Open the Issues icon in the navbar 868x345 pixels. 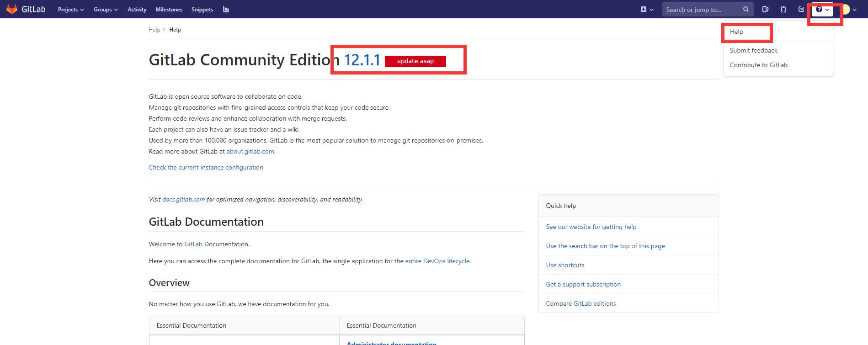(x=765, y=9)
